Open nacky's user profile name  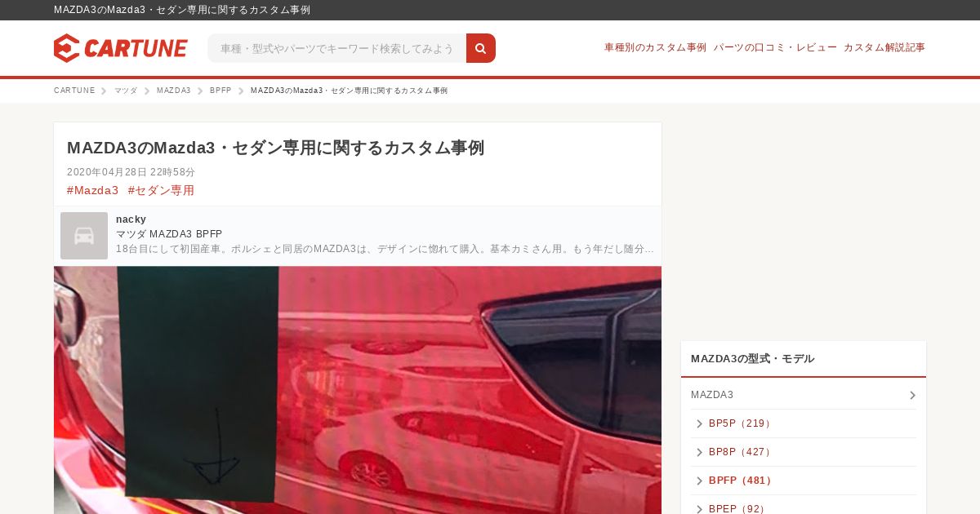(x=131, y=219)
